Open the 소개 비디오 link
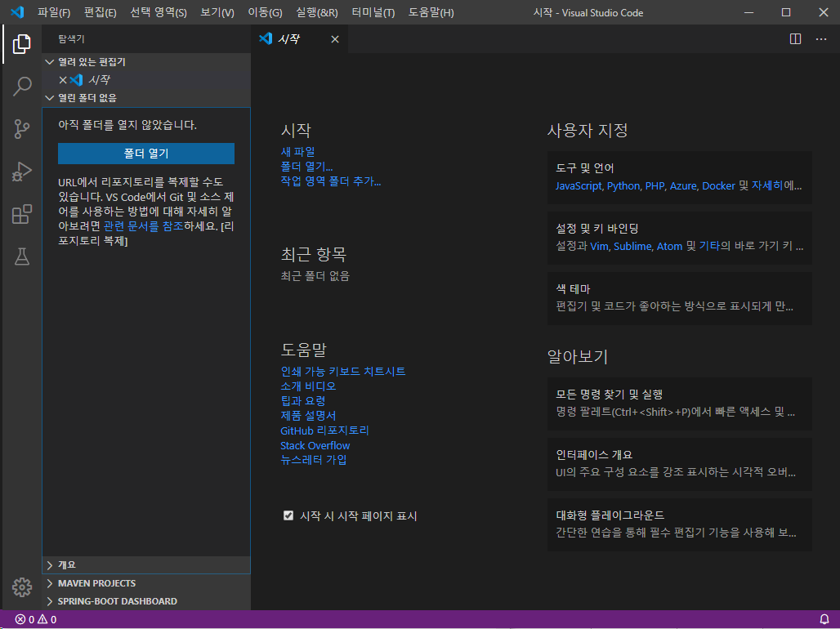 click(x=308, y=386)
